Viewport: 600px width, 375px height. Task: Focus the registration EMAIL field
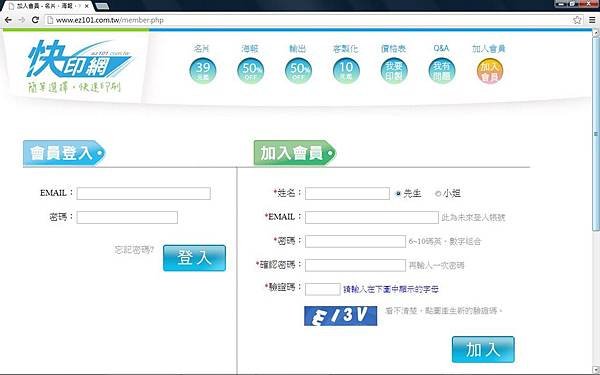(372, 217)
